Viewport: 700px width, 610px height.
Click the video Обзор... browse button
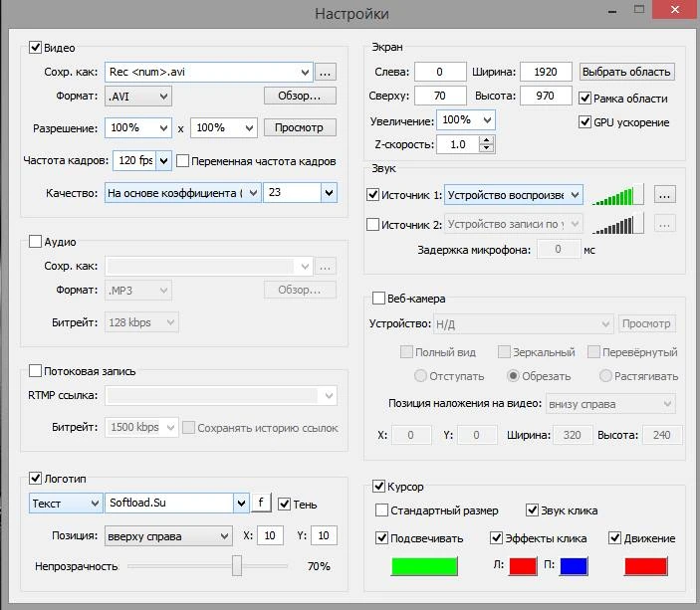[300, 96]
